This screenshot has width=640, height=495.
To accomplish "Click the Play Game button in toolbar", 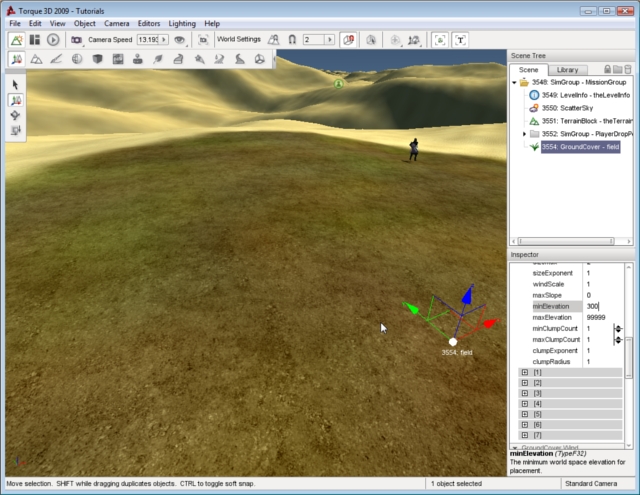I will pos(52,40).
